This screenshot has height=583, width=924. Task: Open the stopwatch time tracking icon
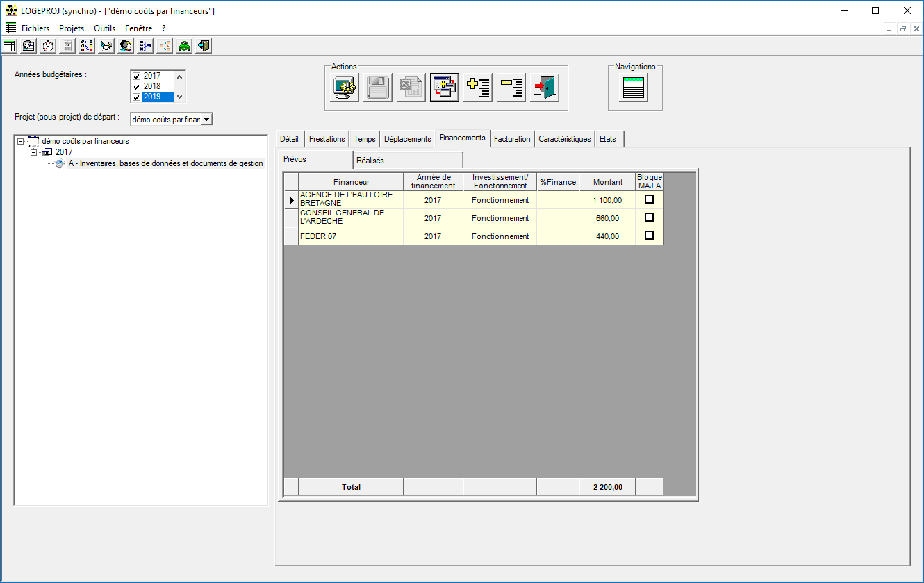48,46
